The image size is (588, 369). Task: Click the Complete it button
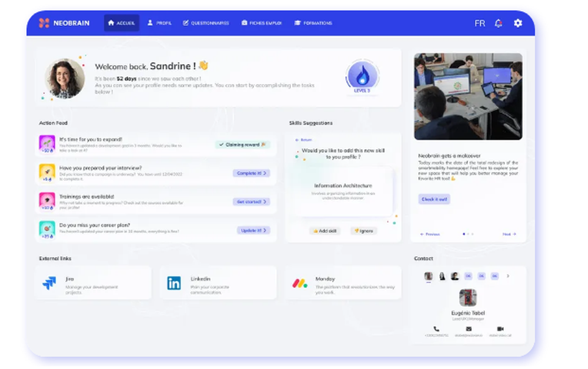251,173
